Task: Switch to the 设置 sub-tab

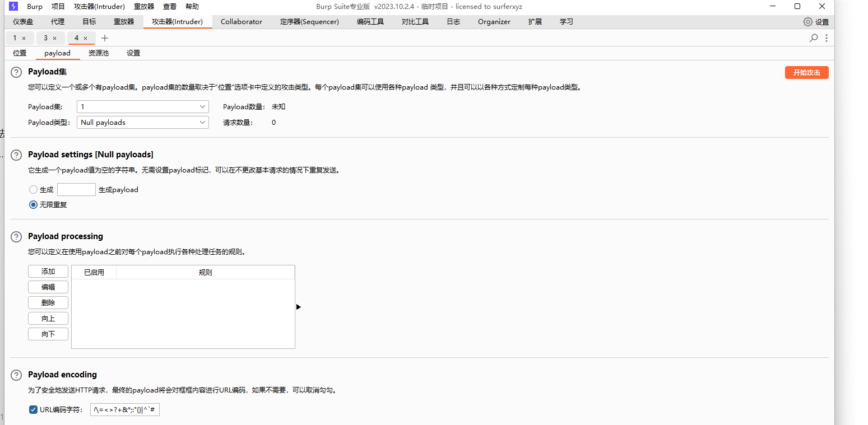Action: pyautogui.click(x=133, y=53)
